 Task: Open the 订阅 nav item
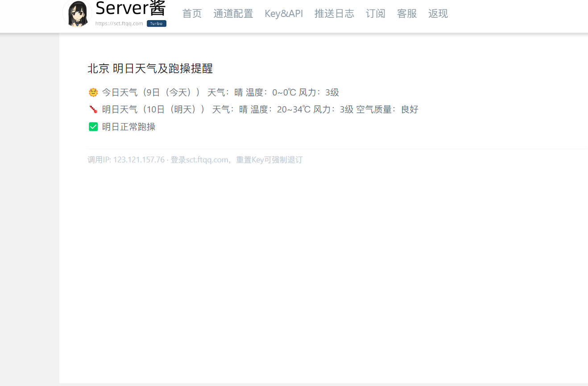click(376, 14)
